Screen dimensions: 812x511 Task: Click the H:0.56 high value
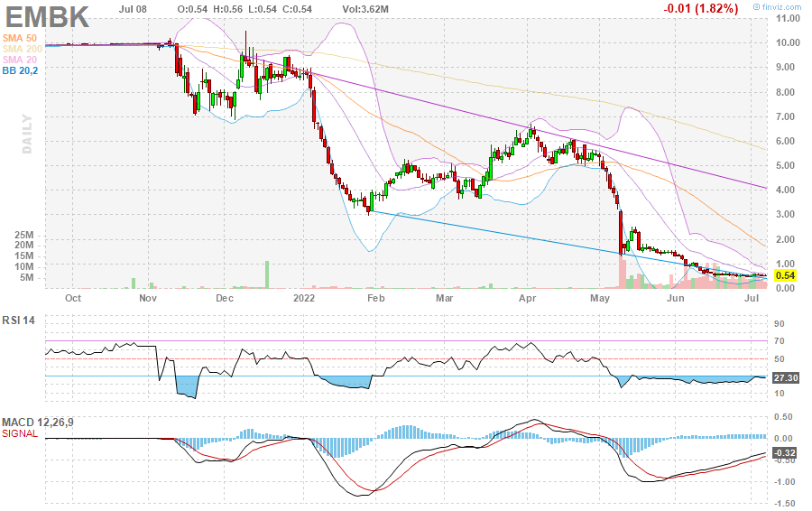228,9
